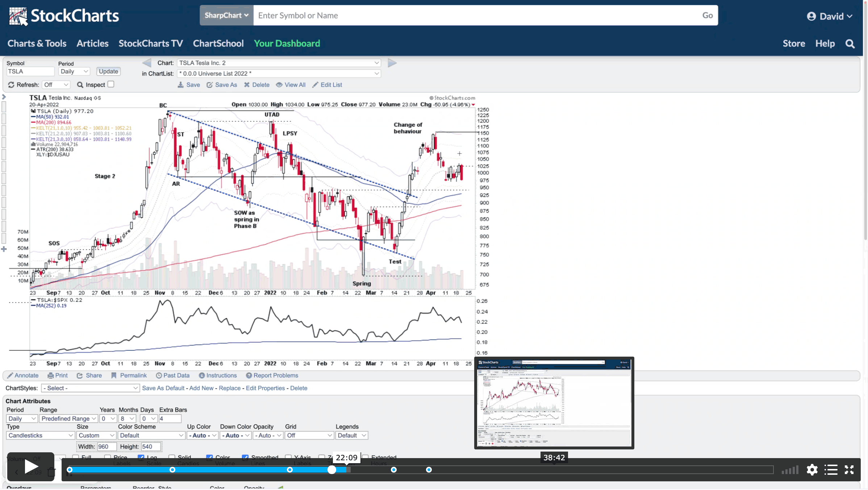This screenshot has width=868, height=490.
Task: Open the Help page
Action: pyautogui.click(x=825, y=43)
